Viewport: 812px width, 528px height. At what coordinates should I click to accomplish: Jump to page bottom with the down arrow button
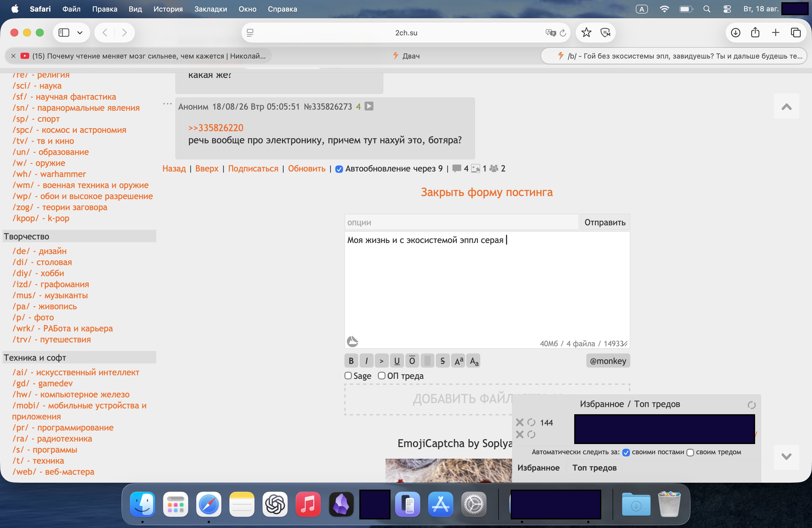pos(786,457)
